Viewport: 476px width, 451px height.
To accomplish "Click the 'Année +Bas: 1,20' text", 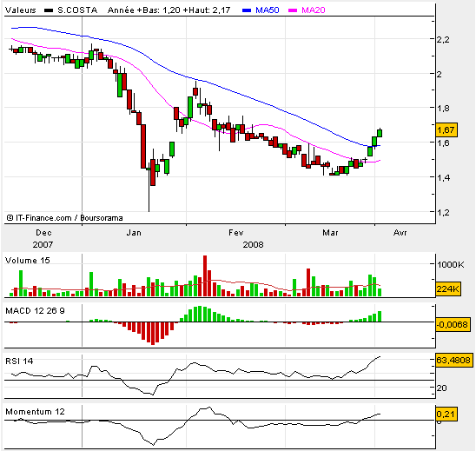I will pos(144,10).
